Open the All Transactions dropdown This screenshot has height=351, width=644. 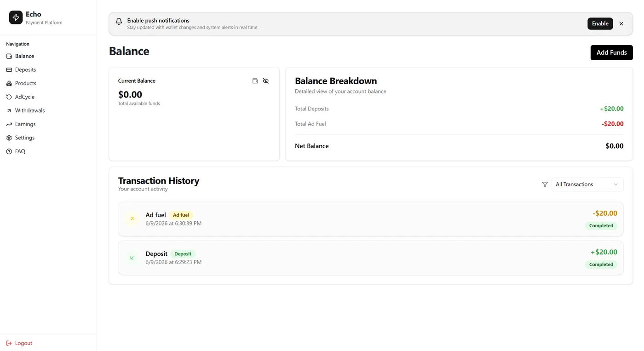click(x=587, y=184)
